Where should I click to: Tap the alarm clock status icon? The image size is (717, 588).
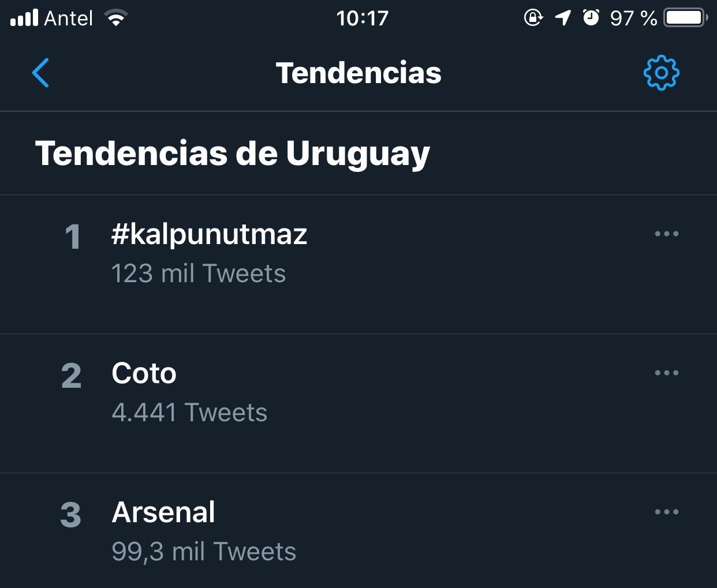[591, 18]
